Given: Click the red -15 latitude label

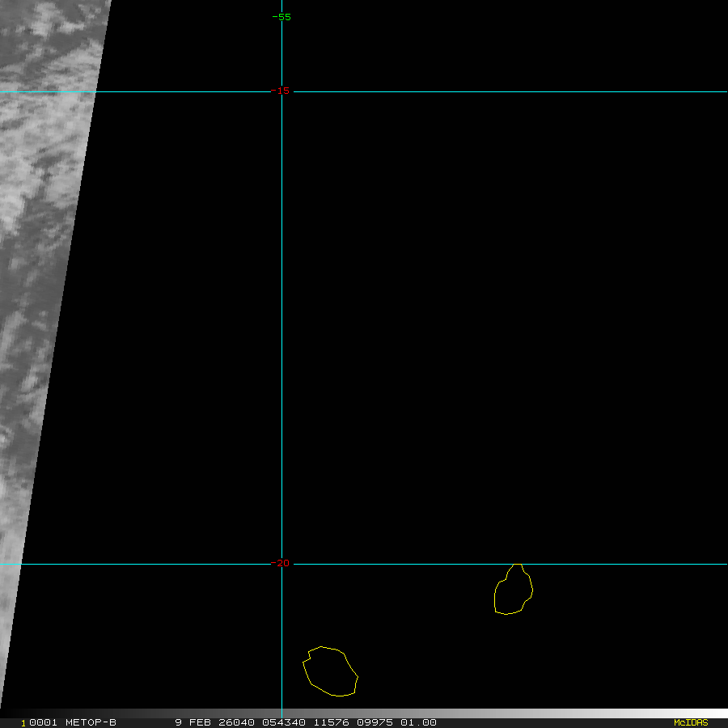Looking at the screenshot, I should 281,91.
